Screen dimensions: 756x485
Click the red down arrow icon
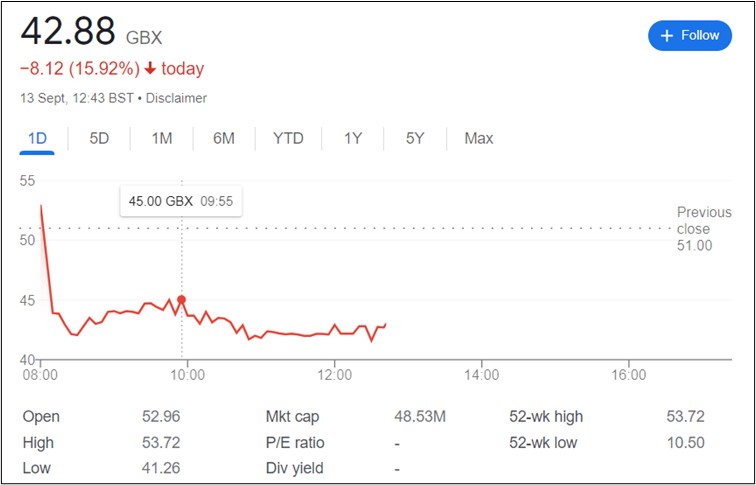pos(149,69)
